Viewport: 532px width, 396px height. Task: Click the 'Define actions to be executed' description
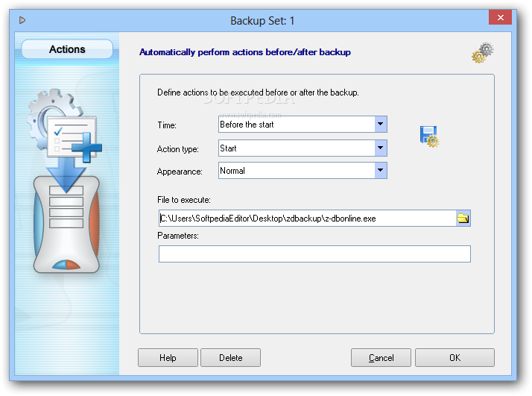(258, 92)
